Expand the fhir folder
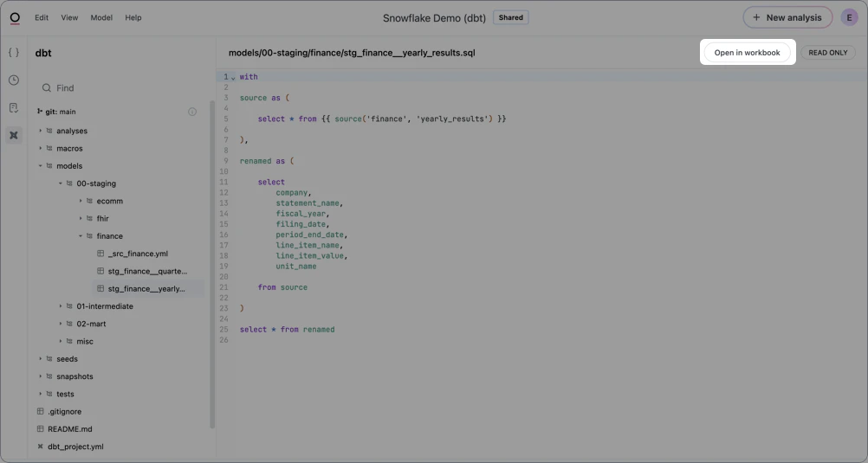868x463 pixels. 81,218
